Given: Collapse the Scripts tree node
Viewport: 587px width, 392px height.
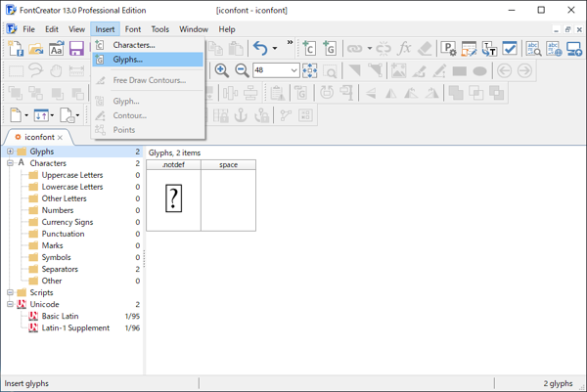Looking at the screenshot, I should click(x=10, y=292).
